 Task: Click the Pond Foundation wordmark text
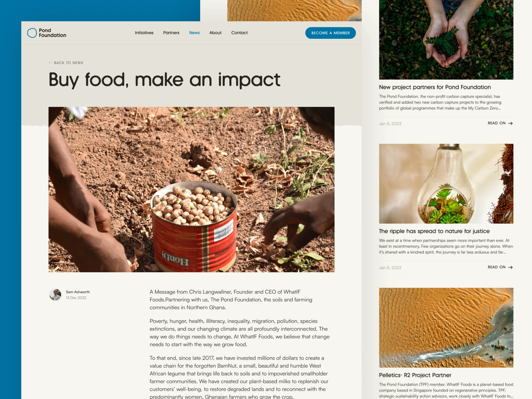(53, 33)
